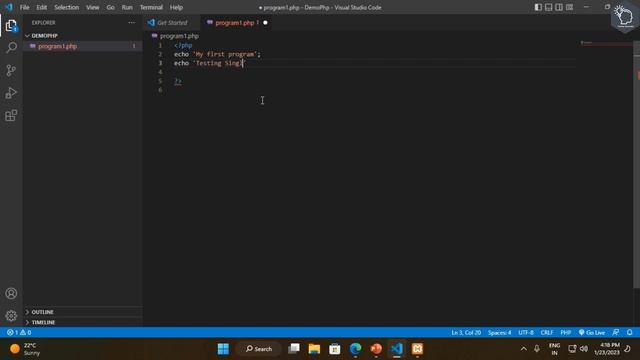Click the opening <?php tag on line 1
This screenshot has height=360, width=640.
point(183,45)
